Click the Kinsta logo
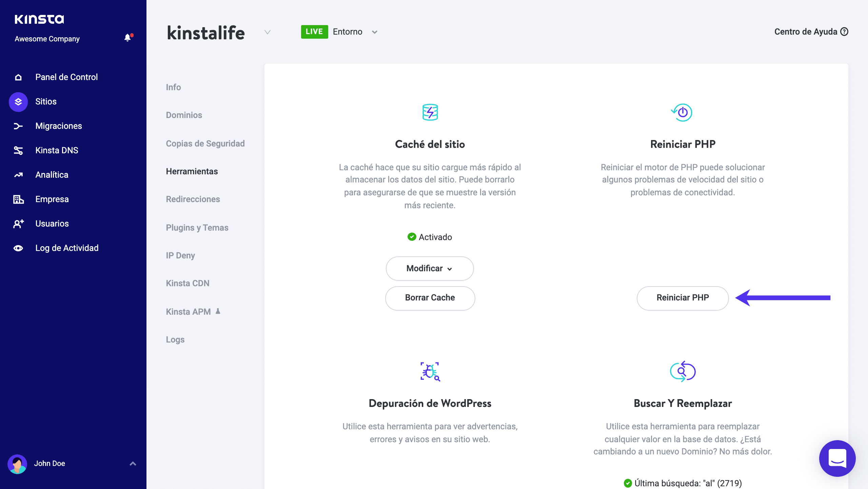This screenshot has width=868, height=489. pos(39,19)
